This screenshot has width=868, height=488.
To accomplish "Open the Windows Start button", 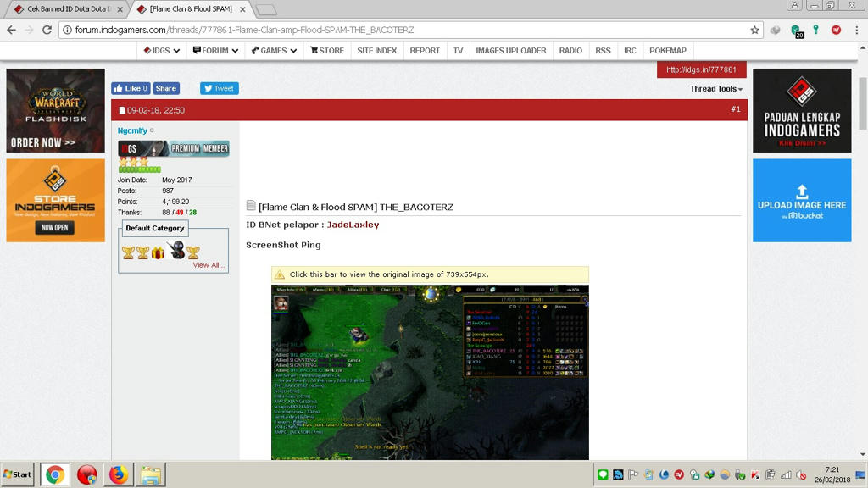I will (x=17, y=474).
